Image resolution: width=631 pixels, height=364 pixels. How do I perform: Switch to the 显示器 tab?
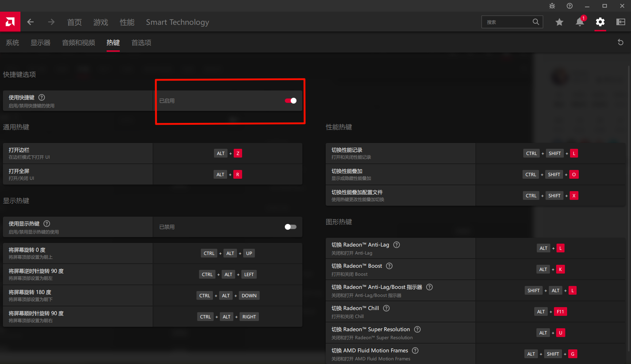[41, 43]
